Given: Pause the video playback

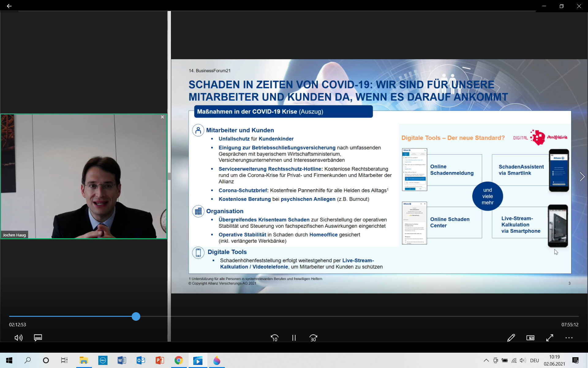Looking at the screenshot, I should point(294,338).
